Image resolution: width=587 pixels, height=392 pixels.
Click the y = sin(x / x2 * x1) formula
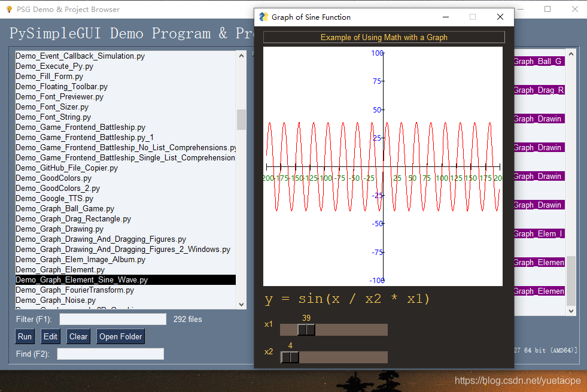point(347,299)
